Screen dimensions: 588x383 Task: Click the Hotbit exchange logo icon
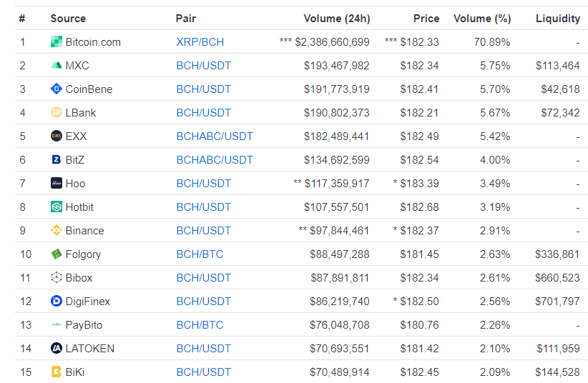[x=57, y=207]
